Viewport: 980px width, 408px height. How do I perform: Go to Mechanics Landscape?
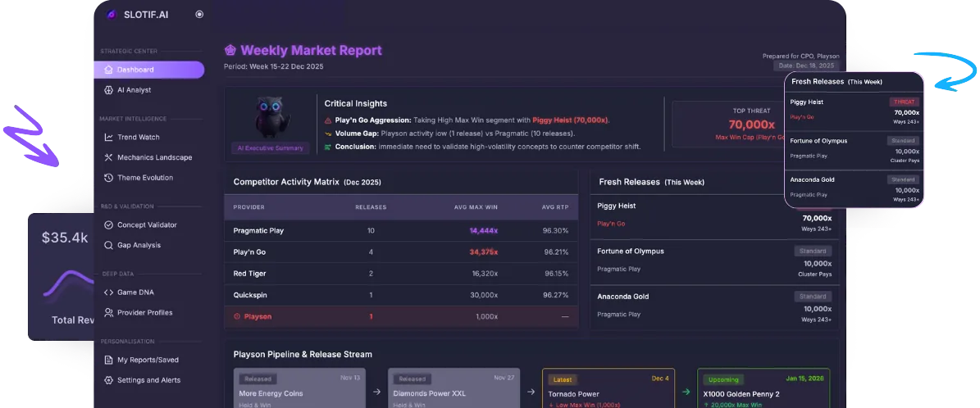[x=154, y=157]
